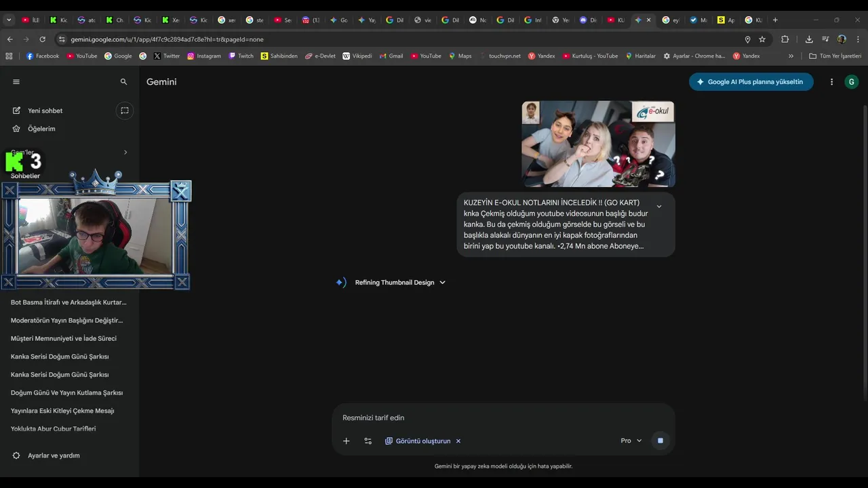Viewport: 868px width, 488px height.
Task: Open the Kurtuluş - YouTube bookmark
Action: click(x=591, y=56)
